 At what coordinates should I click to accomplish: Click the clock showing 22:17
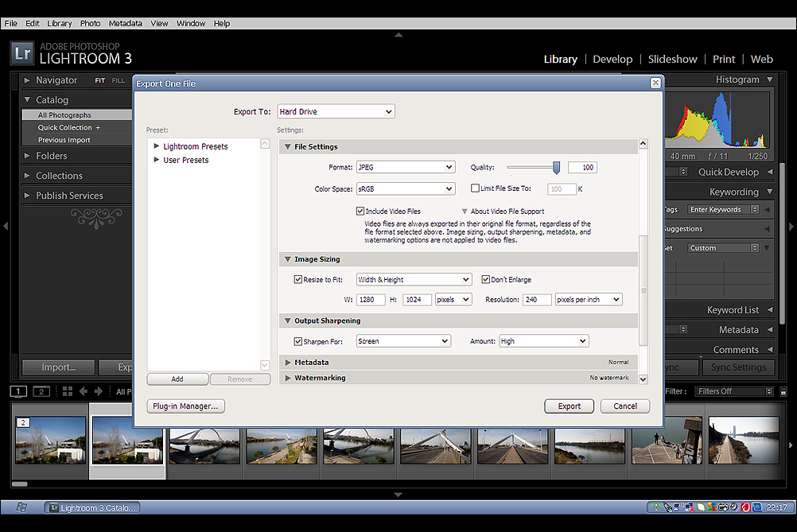click(x=776, y=507)
